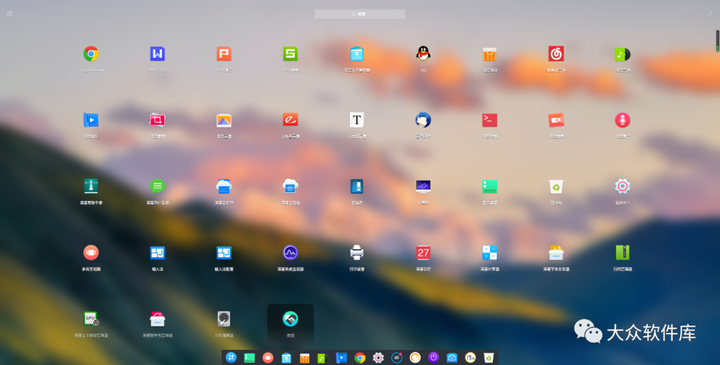The height and width of the screenshot is (365, 720).
Task: Open Chrome from the dock
Action: point(360,358)
